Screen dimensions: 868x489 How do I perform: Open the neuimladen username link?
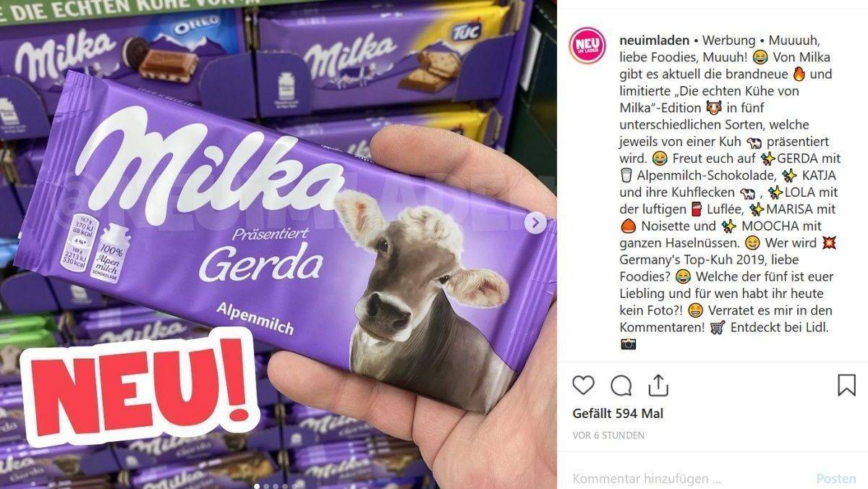point(650,40)
